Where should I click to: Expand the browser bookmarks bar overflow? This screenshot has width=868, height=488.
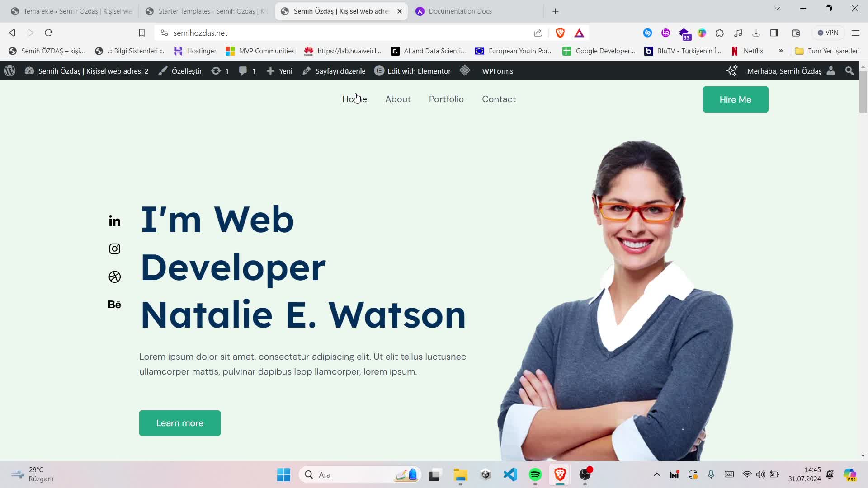[x=782, y=51]
